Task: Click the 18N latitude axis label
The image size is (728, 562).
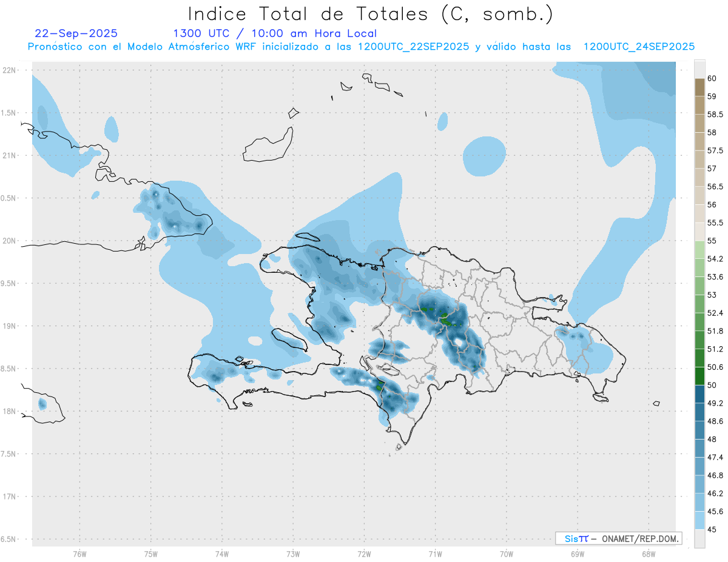Action: 10,411
